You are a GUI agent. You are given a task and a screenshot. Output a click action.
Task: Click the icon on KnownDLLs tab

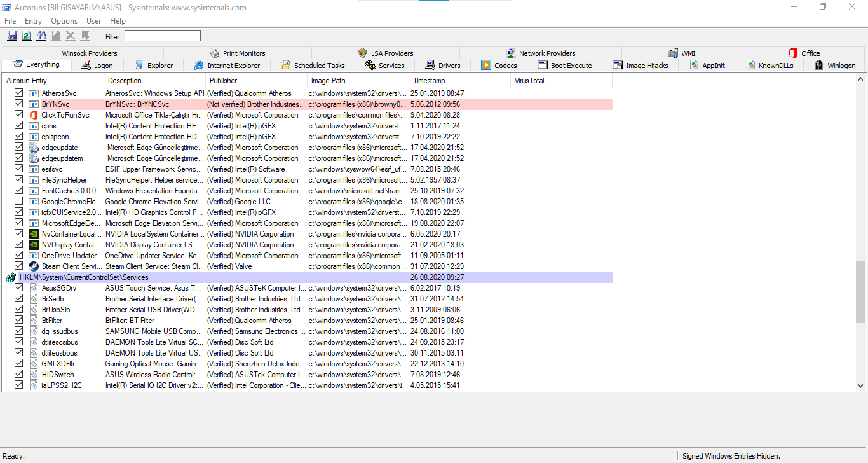[751, 65]
